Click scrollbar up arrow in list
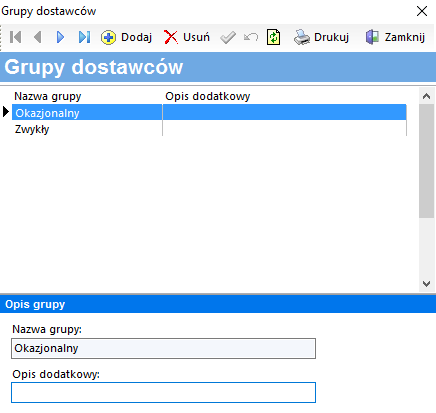436x413 pixels. 426,96
